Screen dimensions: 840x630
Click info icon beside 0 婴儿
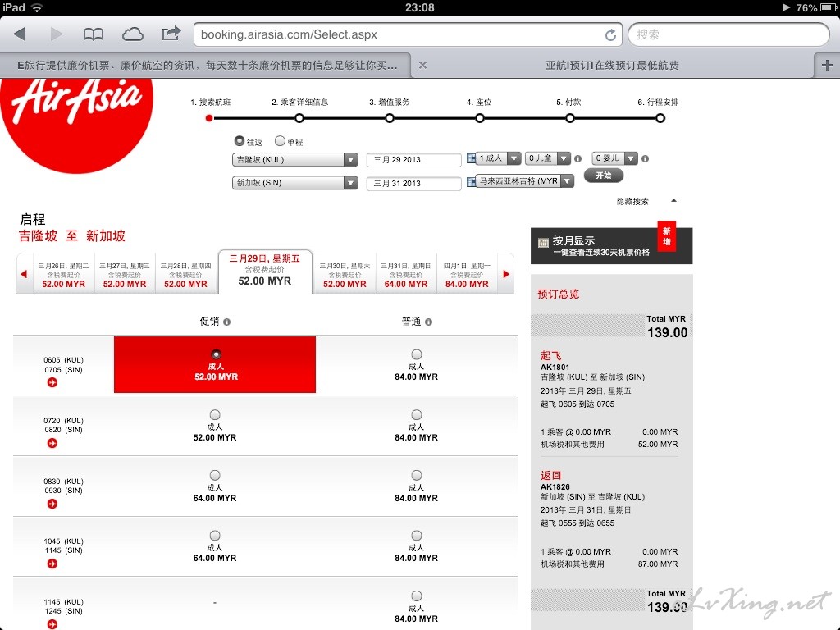pos(645,158)
